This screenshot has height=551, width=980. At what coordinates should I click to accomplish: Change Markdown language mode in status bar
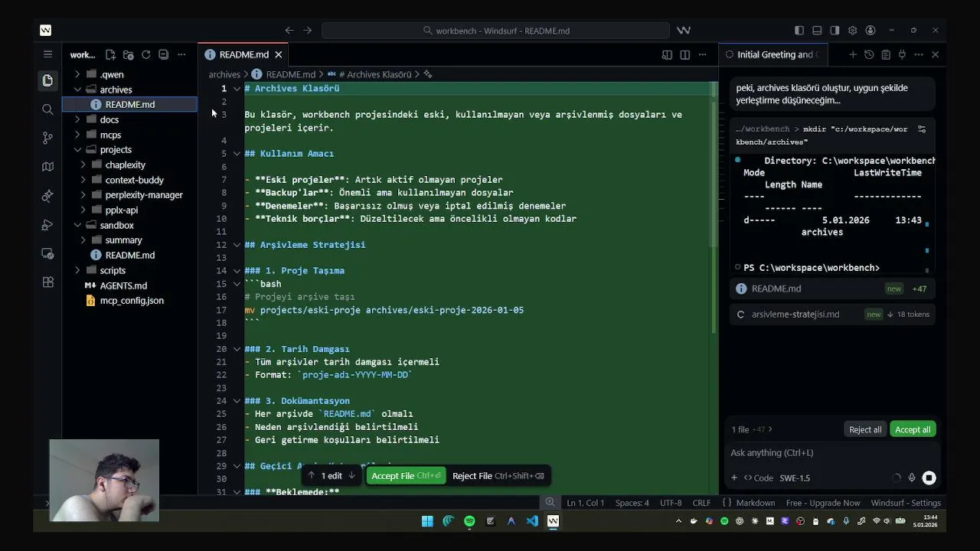pos(755,503)
